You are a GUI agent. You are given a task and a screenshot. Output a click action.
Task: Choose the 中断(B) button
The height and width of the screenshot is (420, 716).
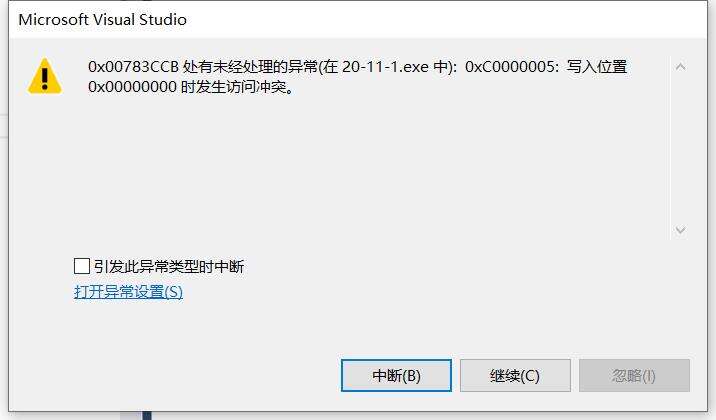click(396, 375)
